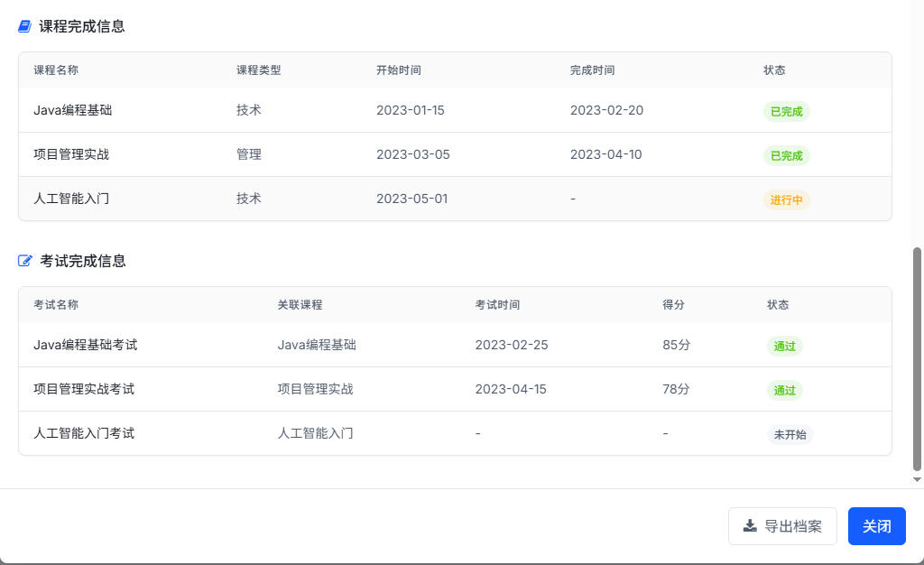Click the 导出档案 button label

pyautogui.click(x=793, y=526)
